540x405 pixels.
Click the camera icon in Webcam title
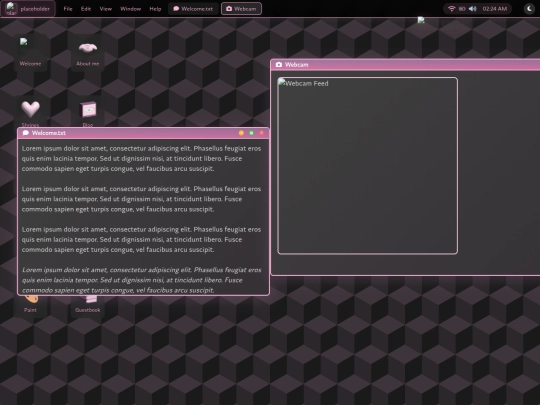point(279,65)
